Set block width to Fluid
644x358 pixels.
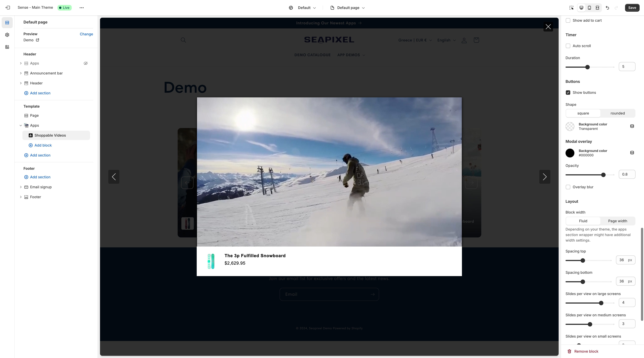(583, 221)
